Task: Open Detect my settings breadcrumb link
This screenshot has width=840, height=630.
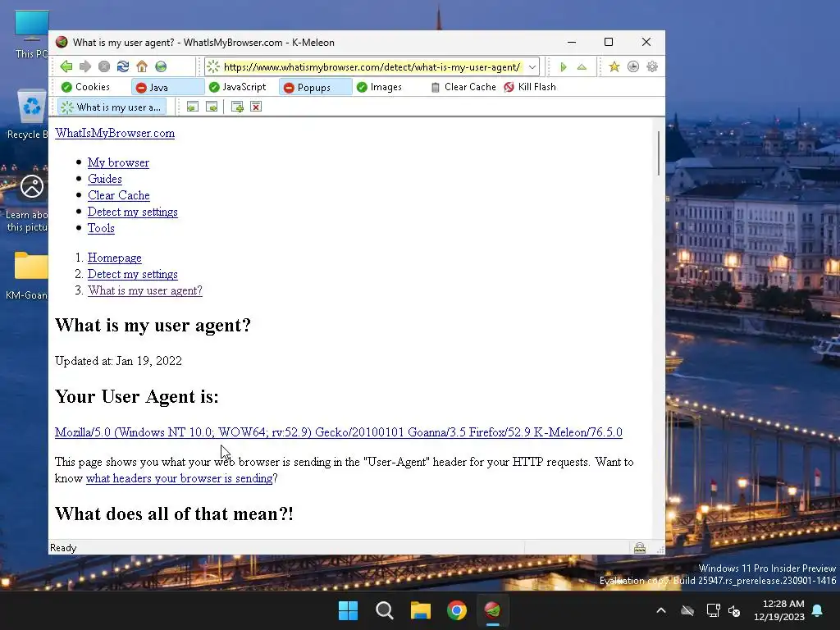Action: coord(133,274)
